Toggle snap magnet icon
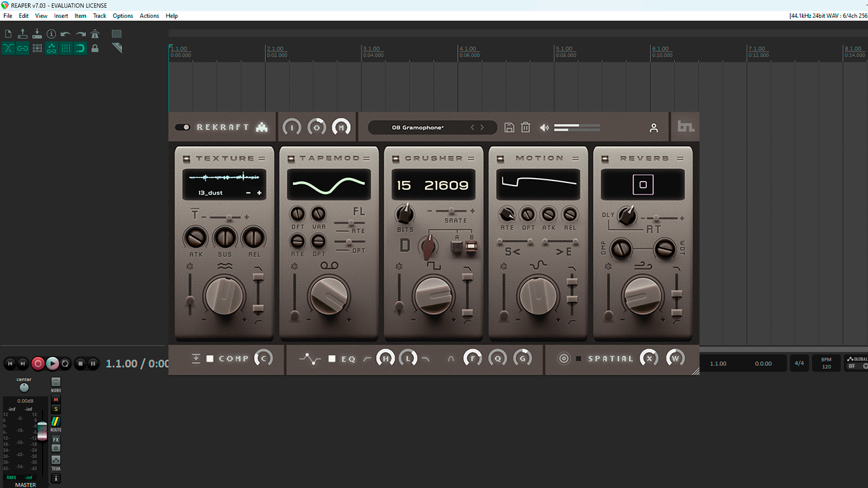 [x=81, y=48]
